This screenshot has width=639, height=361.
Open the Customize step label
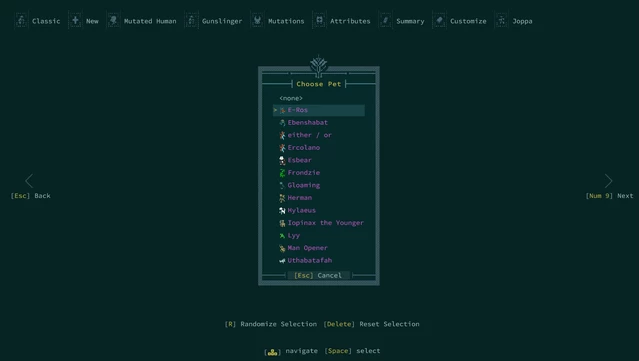(x=468, y=21)
